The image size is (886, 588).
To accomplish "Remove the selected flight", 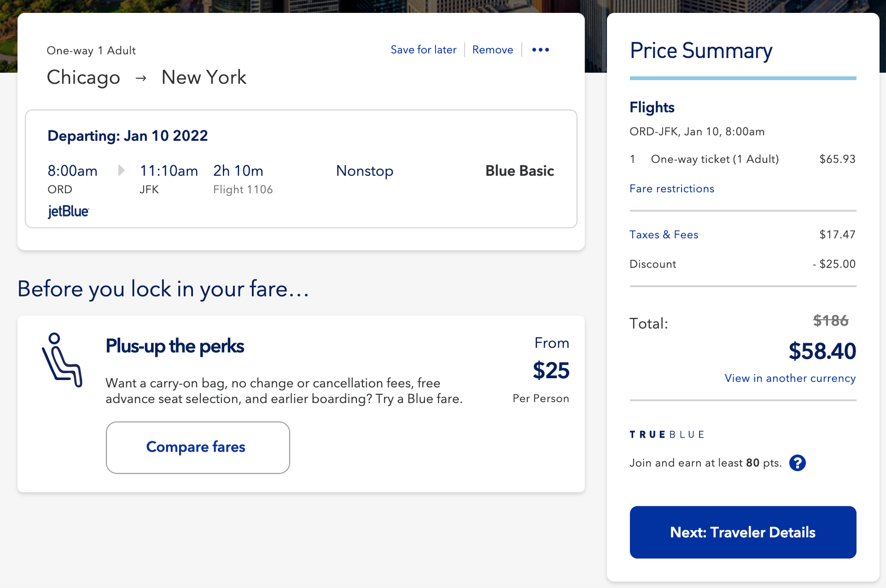I will tap(492, 49).
